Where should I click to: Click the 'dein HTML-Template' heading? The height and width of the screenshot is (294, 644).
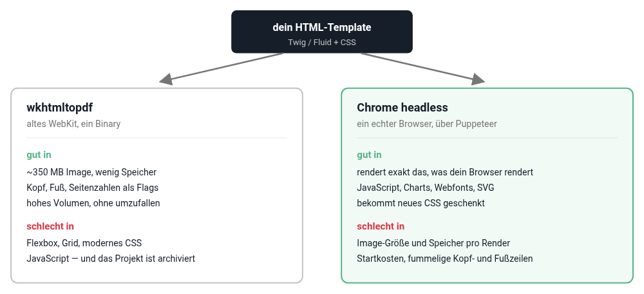click(321, 27)
